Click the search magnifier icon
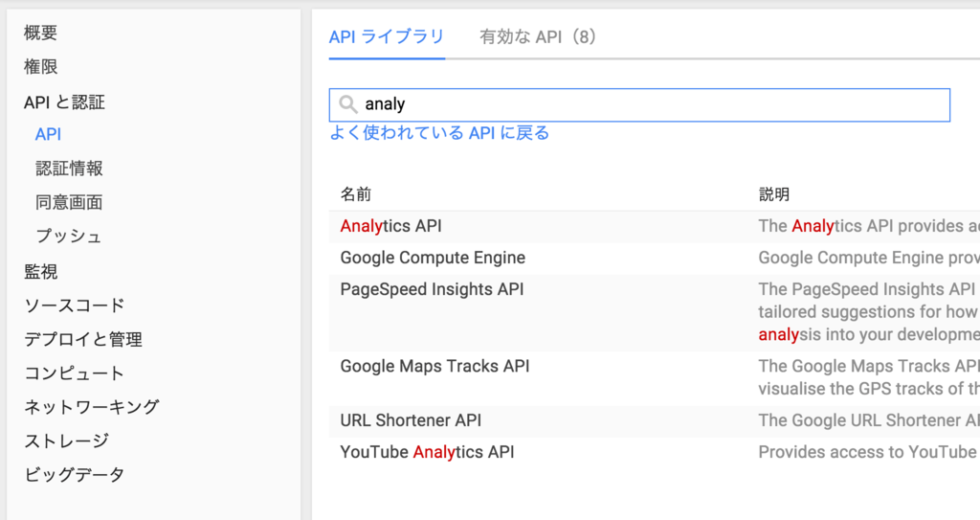The image size is (980, 520). pos(348,104)
